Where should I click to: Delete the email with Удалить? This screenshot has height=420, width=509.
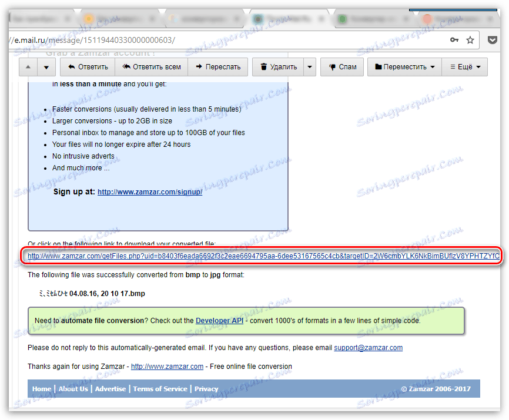pos(278,67)
